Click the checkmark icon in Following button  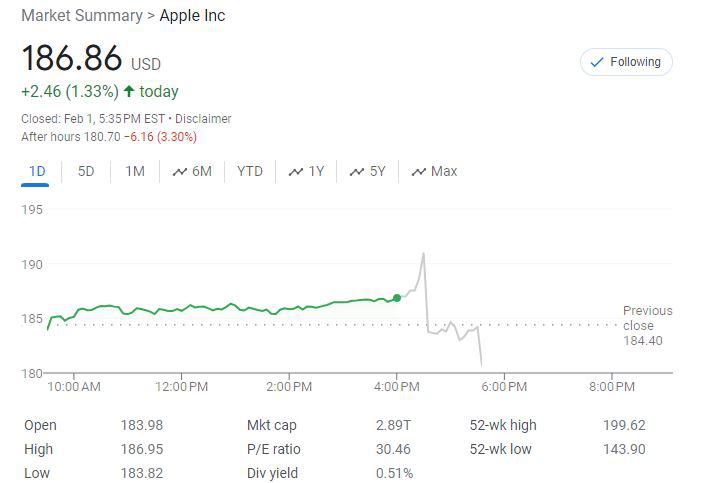(x=597, y=62)
